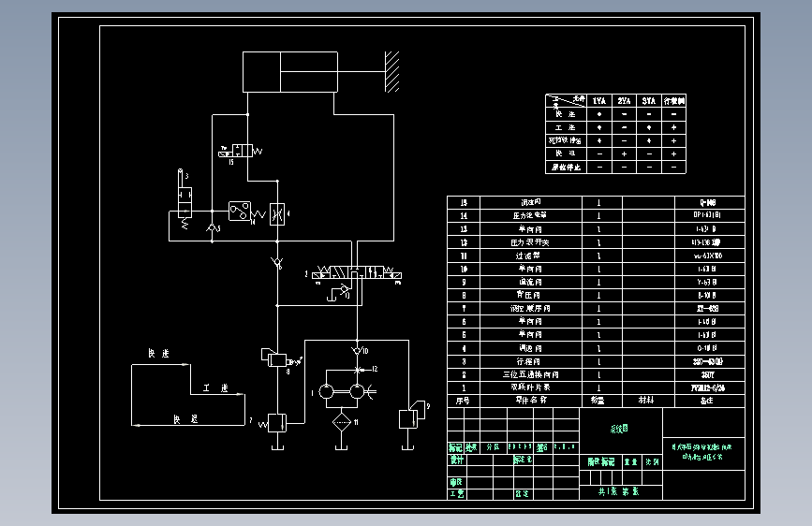The width and height of the screenshot is (812, 526).
Task: Select the hydraulic cylinder symbol at top
Action: [290, 72]
